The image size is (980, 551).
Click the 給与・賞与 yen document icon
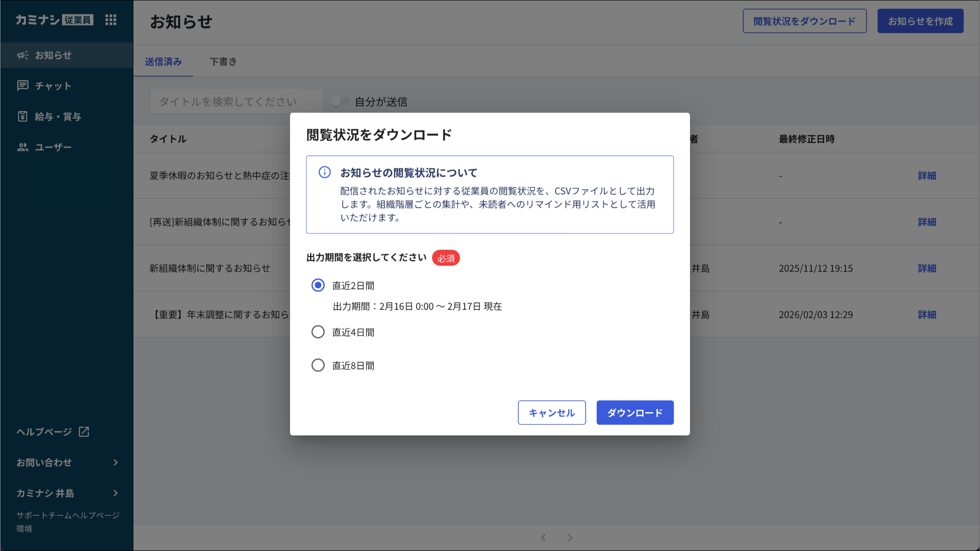click(22, 116)
